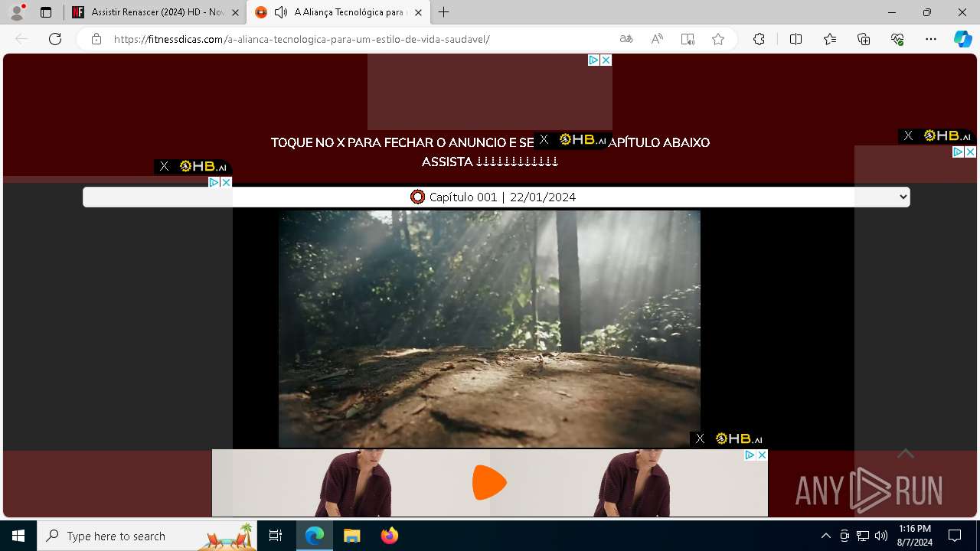Open the browser profile icon
Image resolution: width=980 pixels, height=551 pixels.
coord(17,12)
